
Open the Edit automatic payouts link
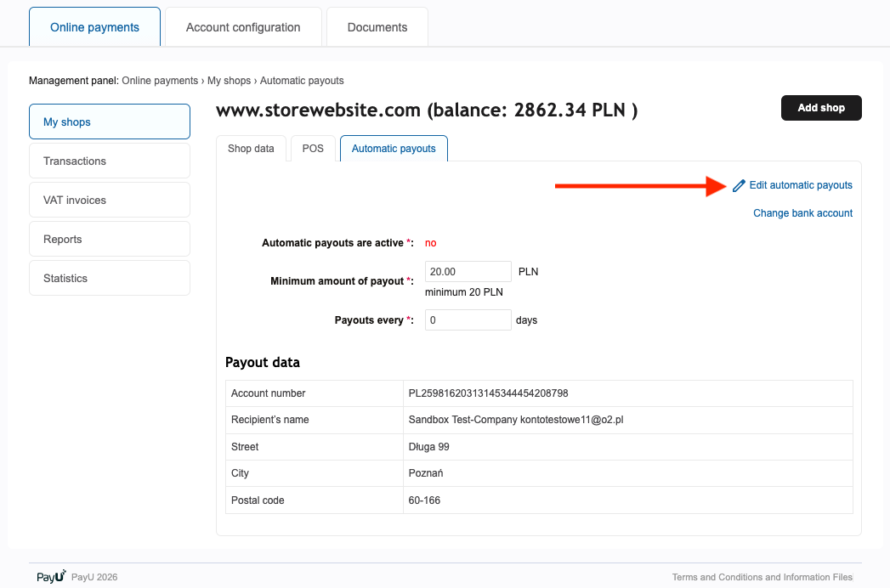[x=800, y=184]
